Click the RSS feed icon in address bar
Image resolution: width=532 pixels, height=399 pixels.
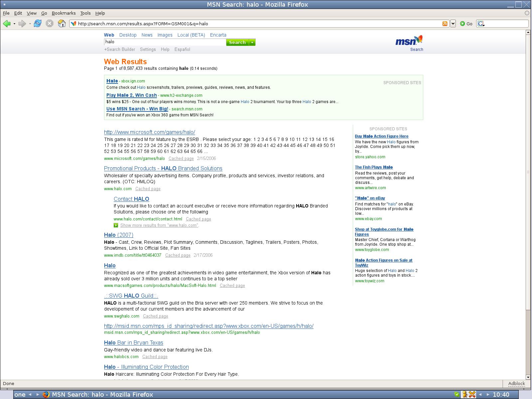point(445,24)
